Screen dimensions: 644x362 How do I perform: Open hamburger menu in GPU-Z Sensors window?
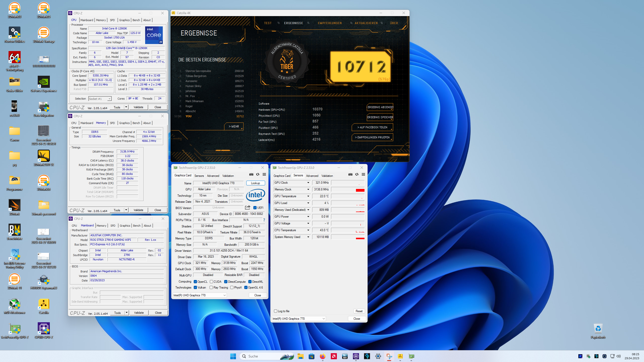[x=363, y=174]
